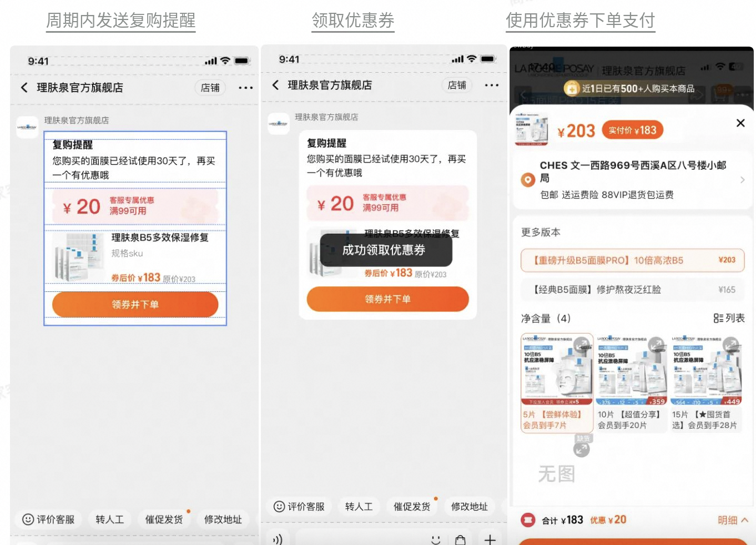Open 店铺 button in first chat screen
Viewport: 756px width, 545px height.
(210, 88)
